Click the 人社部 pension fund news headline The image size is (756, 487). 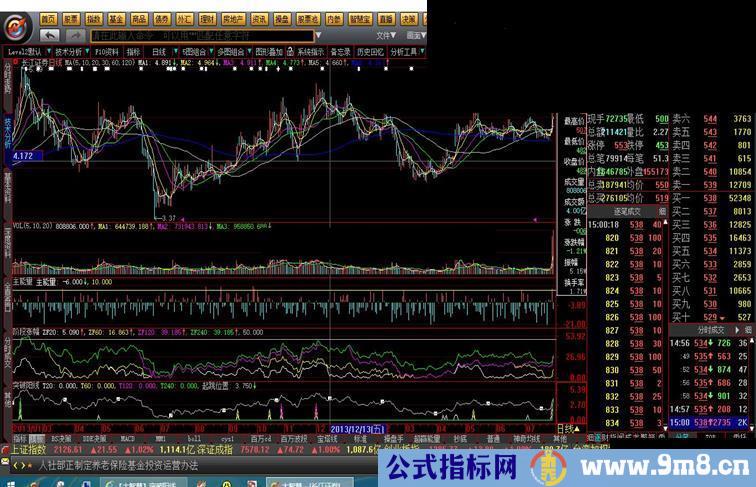[118, 465]
